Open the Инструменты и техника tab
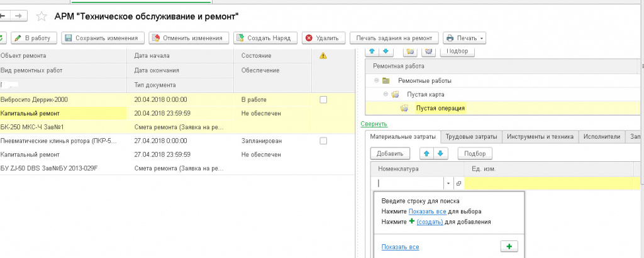Screen dimensions: 644x258 [539, 136]
